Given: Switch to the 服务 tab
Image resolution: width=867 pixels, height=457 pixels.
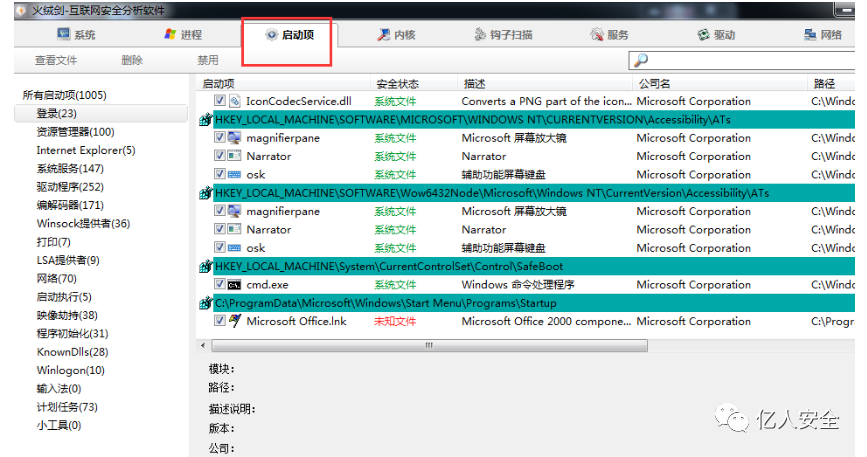Looking at the screenshot, I should (609, 35).
